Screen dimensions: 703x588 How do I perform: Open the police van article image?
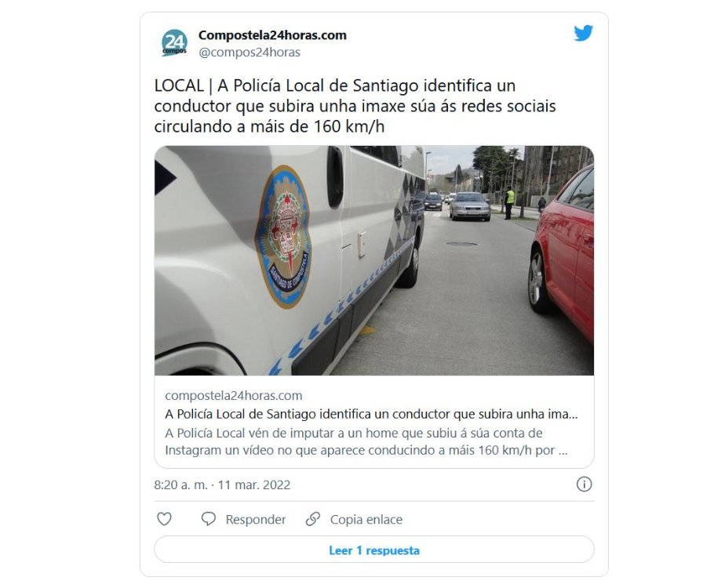click(374, 260)
